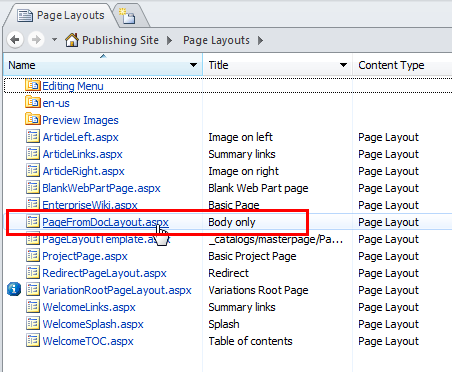Open VariationRootPageLayout.aspx file
This screenshot has height=372, width=452.
tap(117, 290)
